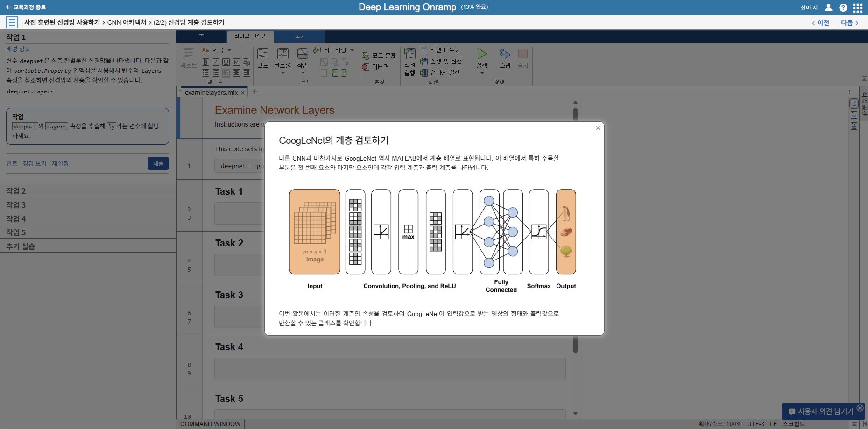Click Run and Advance

pyautogui.click(x=441, y=61)
